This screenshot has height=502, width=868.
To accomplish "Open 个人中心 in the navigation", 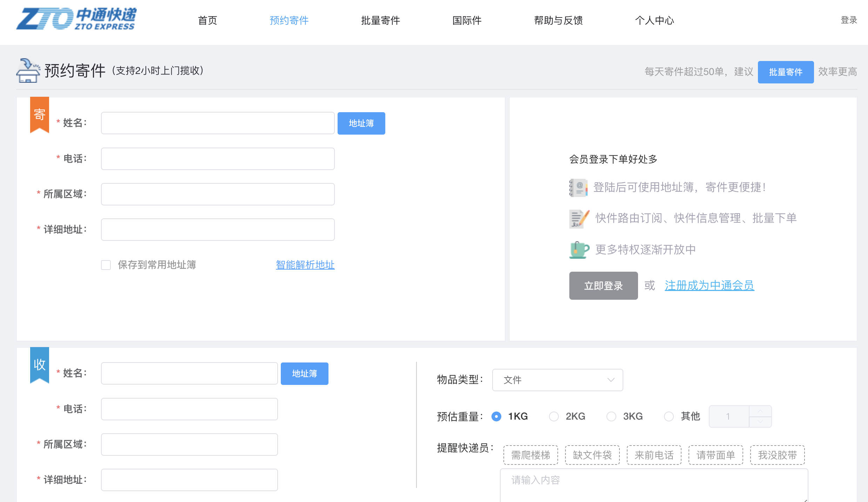I will (x=655, y=20).
